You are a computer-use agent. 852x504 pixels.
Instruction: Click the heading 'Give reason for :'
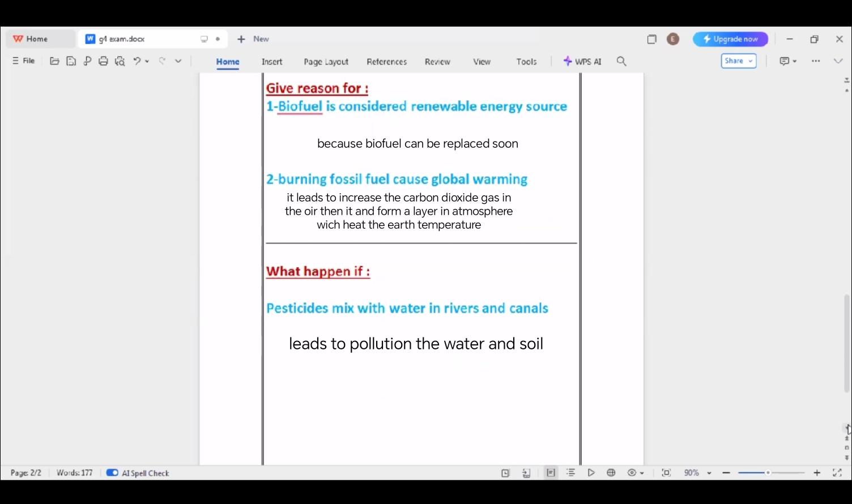317,88
